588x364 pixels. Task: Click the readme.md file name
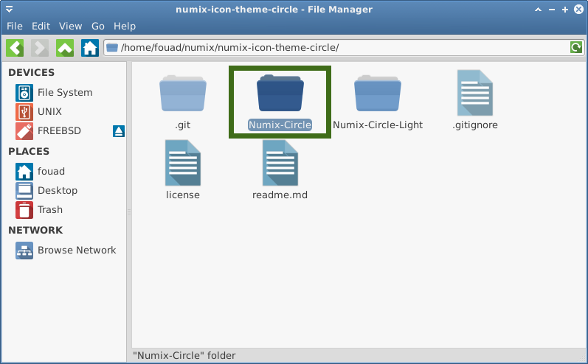280,195
